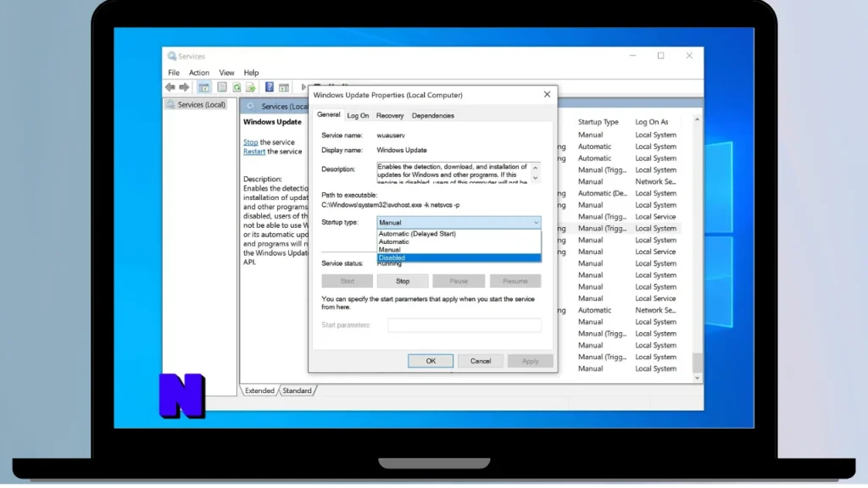The image size is (868, 488).
Task: Switch to the Standard view tab
Action: [297, 391]
